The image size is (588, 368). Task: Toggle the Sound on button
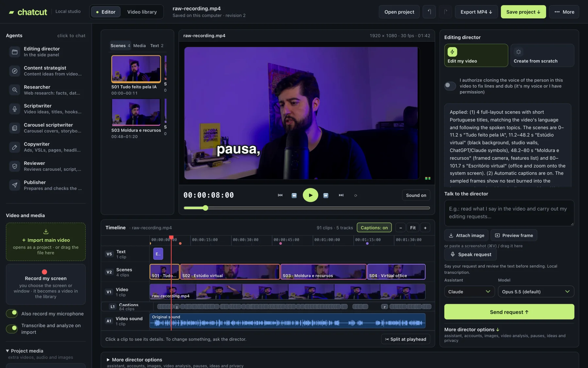pos(416,195)
